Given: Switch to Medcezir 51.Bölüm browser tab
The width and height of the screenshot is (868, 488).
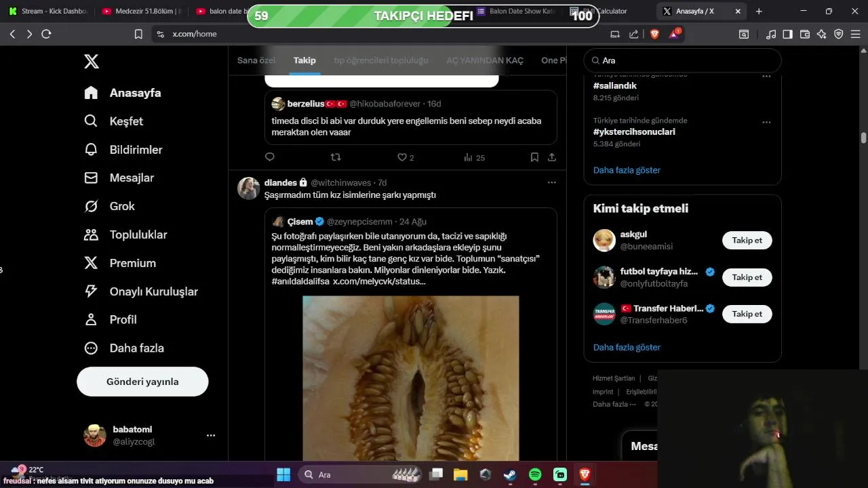Looking at the screenshot, I should pos(141,11).
